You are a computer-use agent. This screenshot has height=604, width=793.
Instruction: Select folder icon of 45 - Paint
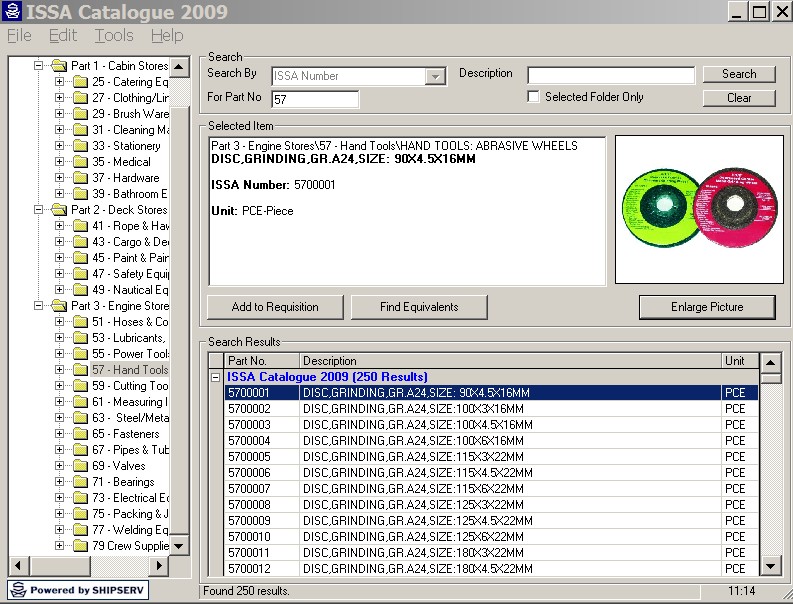tap(80, 257)
